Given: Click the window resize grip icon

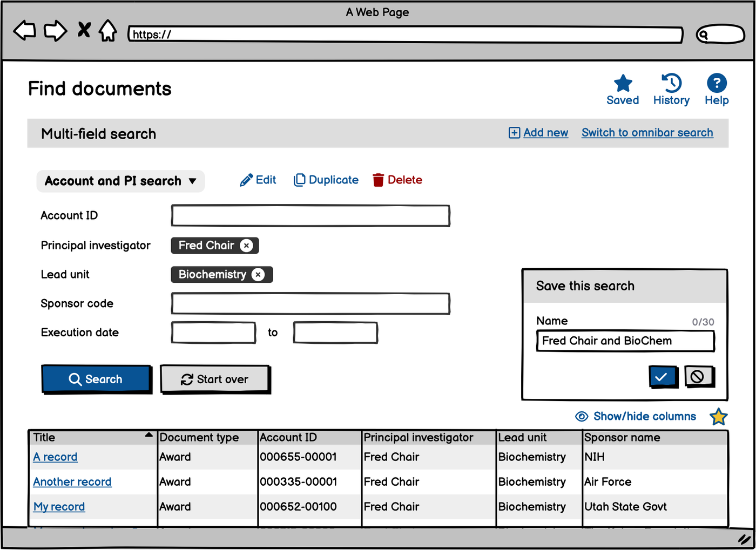Looking at the screenshot, I should (x=745, y=539).
